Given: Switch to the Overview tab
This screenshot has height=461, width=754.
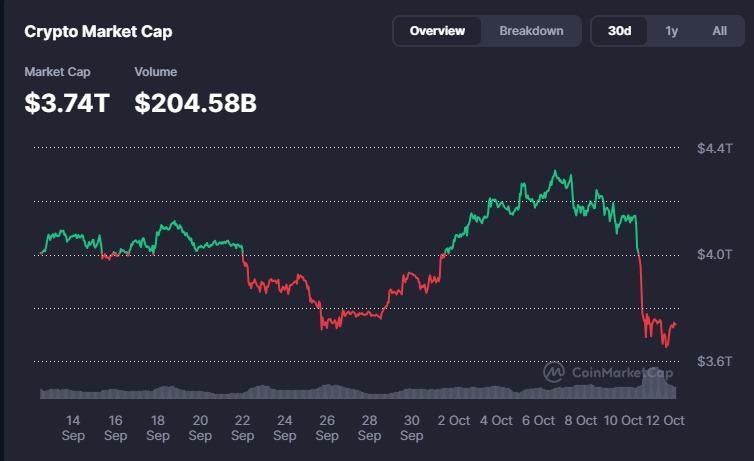Looking at the screenshot, I should [x=437, y=31].
